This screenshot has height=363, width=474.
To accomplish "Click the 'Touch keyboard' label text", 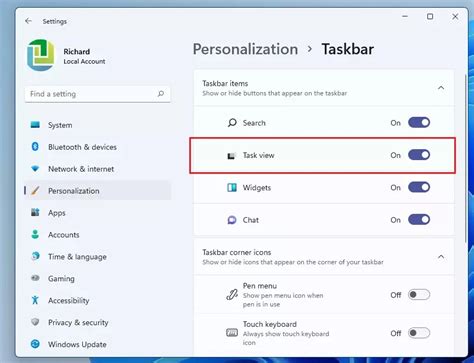I will coord(270,324).
